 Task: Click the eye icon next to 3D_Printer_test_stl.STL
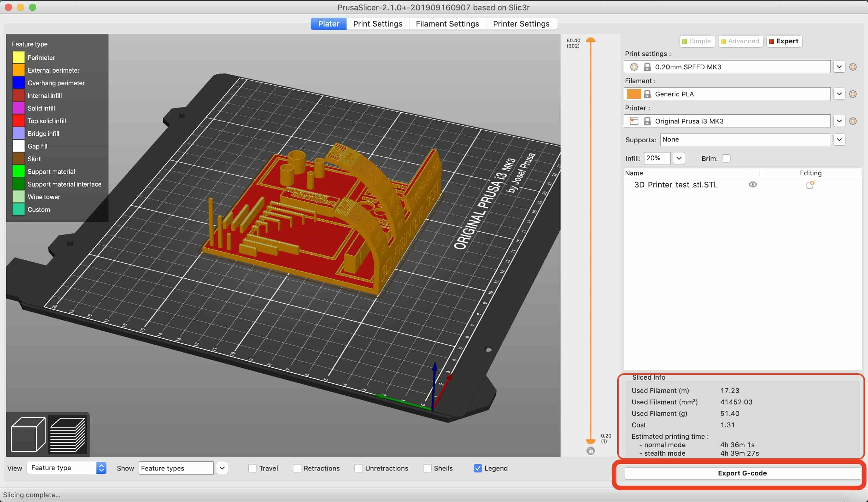(x=753, y=185)
